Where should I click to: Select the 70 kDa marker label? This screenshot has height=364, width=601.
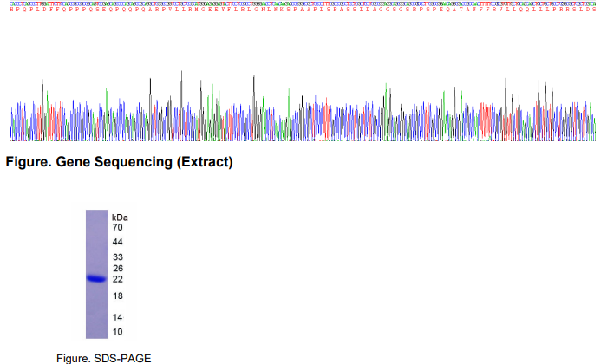(x=117, y=228)
